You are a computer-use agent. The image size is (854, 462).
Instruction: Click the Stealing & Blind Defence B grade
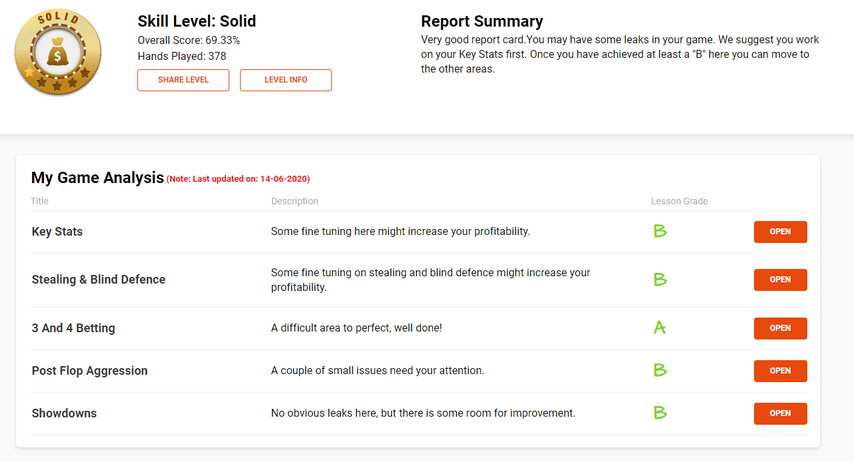point(660,279)
